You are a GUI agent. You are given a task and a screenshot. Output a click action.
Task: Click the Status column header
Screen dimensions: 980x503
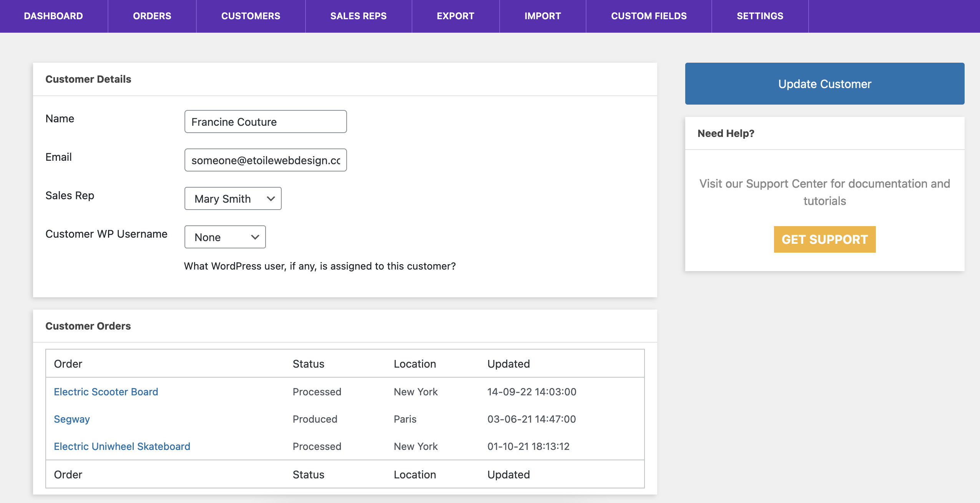coord(308,364)
